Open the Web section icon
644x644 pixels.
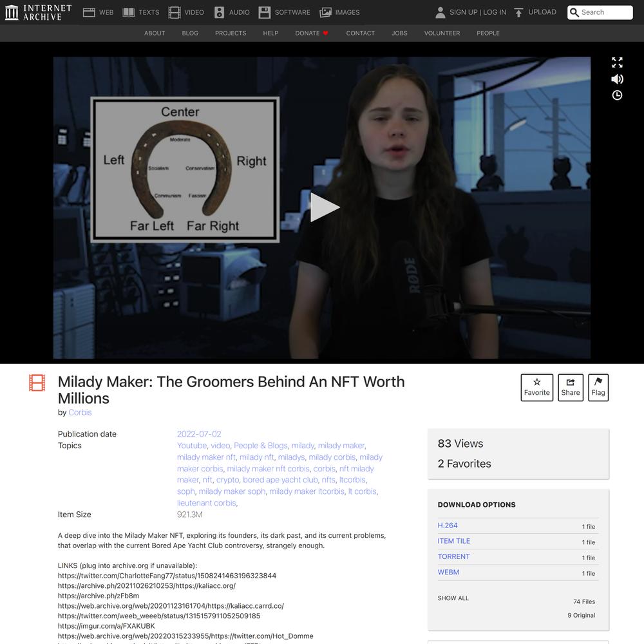(89, 12)
